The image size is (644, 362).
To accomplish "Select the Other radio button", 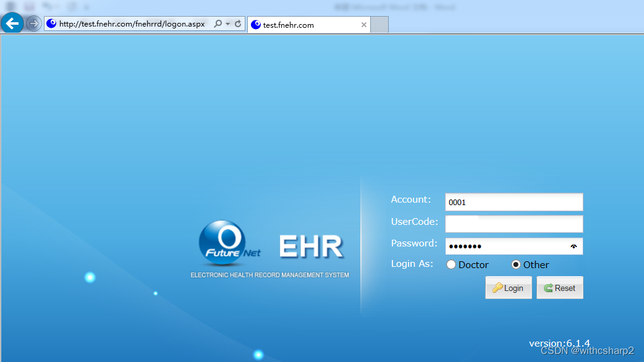I will coord(516,265).
